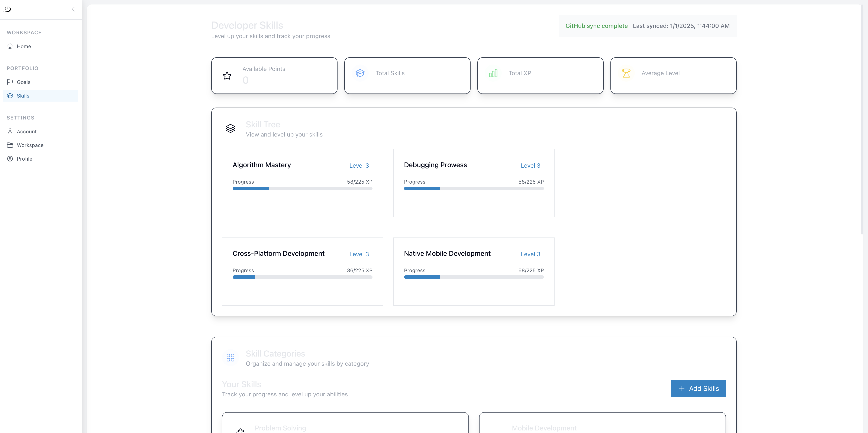The width and height of the screenshot is (868, 433).
Task: Click the Profile user-circle icon
Action: click(10, 159)
